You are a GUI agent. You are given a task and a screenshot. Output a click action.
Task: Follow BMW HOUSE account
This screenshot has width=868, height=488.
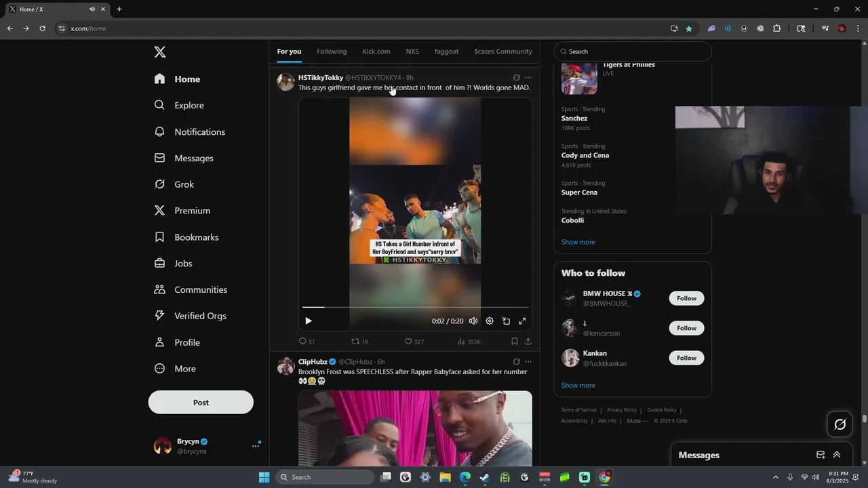686,298
